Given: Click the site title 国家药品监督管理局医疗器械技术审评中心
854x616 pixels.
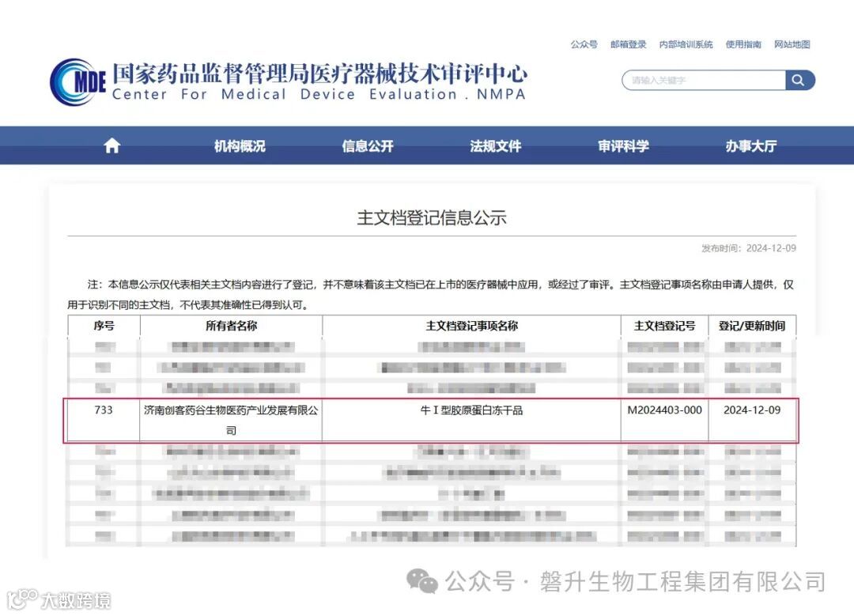Looking at the screenshot, I should pos(319,74).
